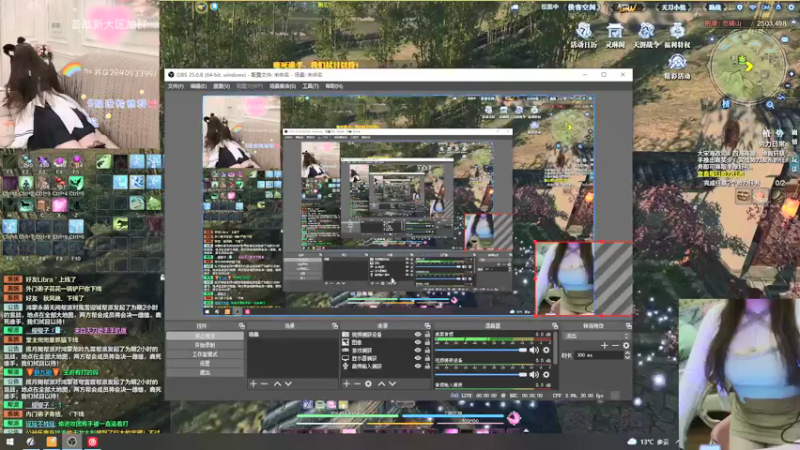Click the transition duration 300 ms field

point(599,355)
